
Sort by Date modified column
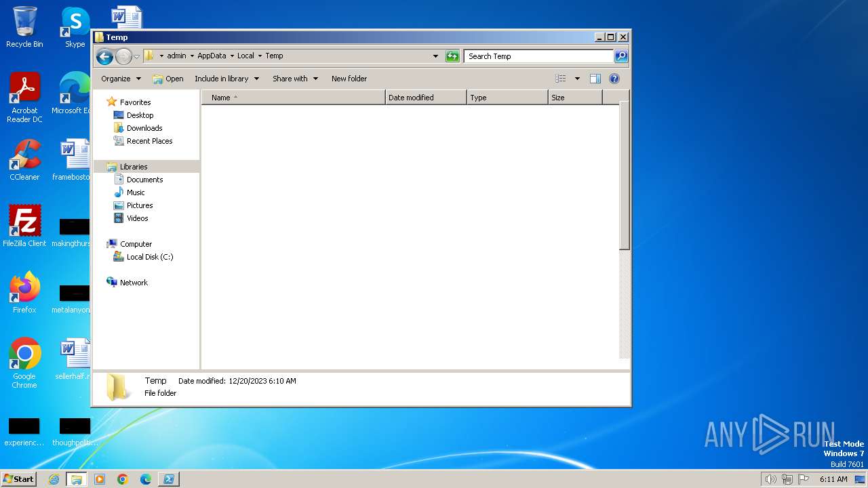pyautogui.click(x=426, y=98)
